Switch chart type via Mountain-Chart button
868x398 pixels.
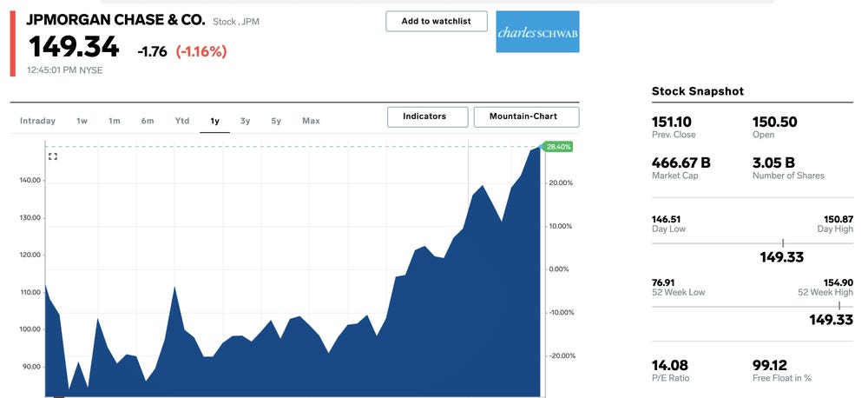coord(527,116)
